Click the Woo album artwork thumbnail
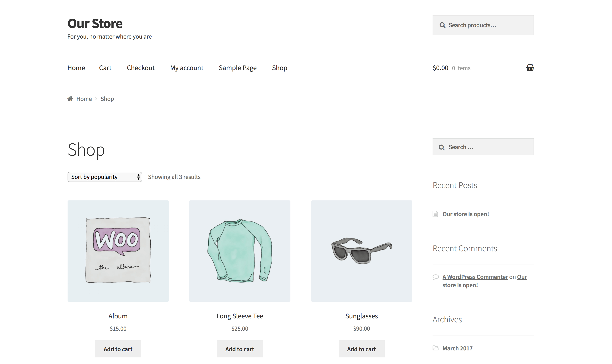Viewport: 612px width, 364px height. tap(118, 251)
